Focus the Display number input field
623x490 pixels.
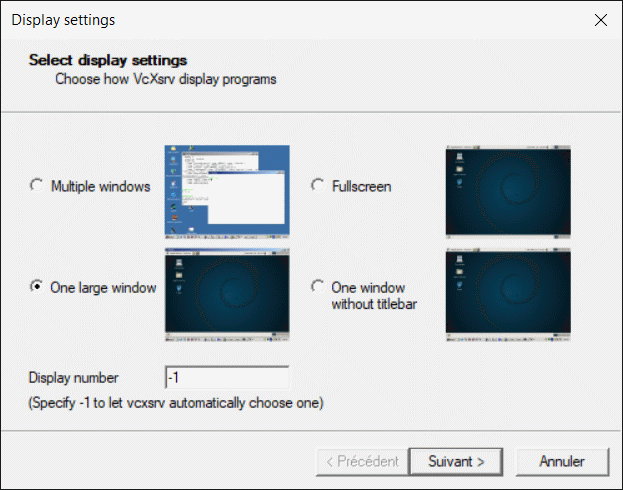tap(227, 377)
